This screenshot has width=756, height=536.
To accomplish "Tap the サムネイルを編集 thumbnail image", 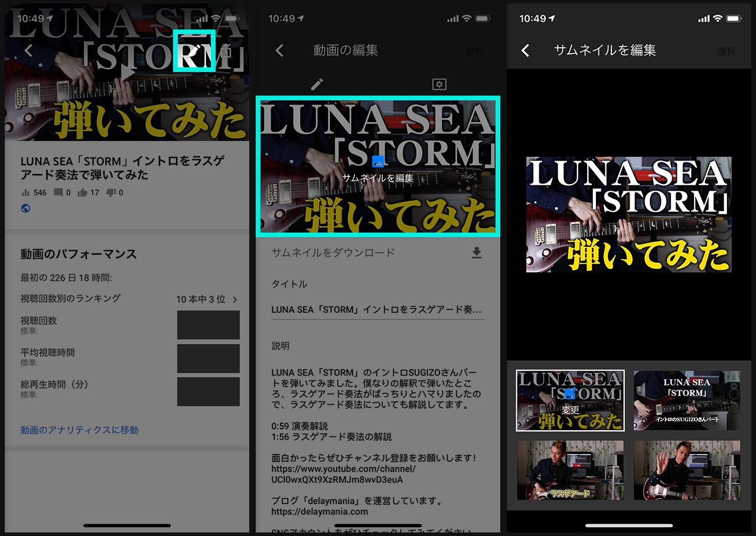I will click(378, 166).
